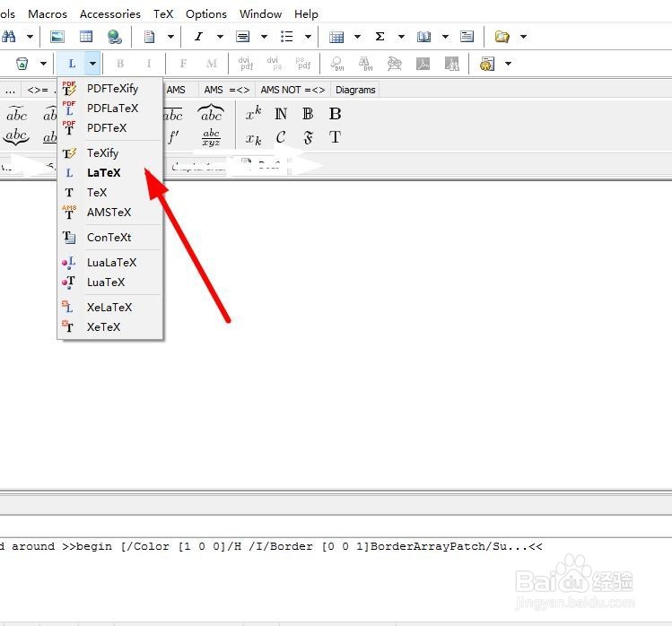Insert the overbrace abc symbol
Viewport: 672px width, 626px height.
tap(211, 113)
